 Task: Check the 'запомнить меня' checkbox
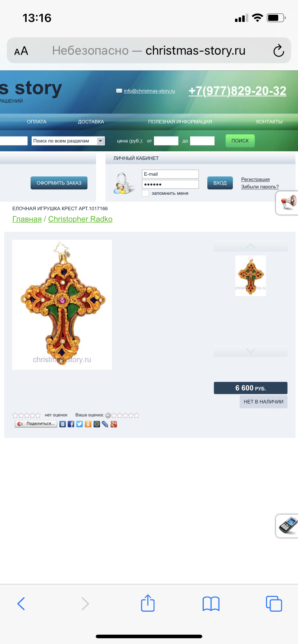tap(145, 193)
